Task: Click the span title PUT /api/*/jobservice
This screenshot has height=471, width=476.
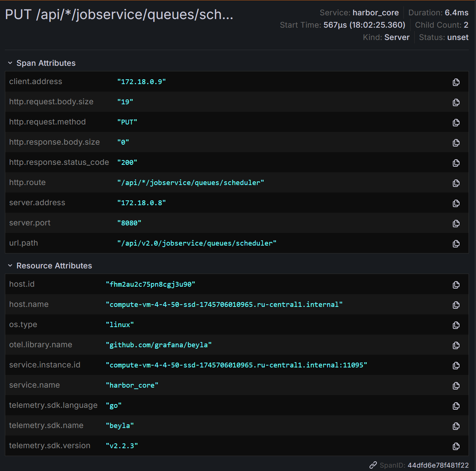Action: click(x=119, y=15)
